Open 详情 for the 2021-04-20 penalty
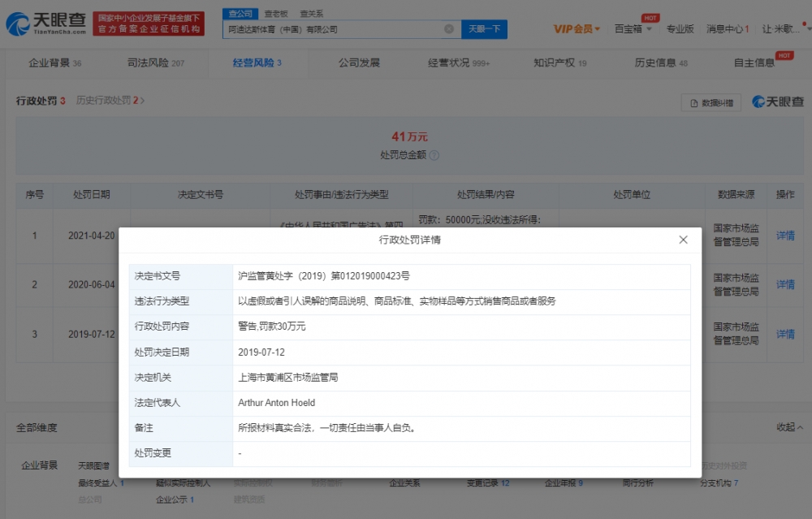812x519 pixels. click(785, 236)
